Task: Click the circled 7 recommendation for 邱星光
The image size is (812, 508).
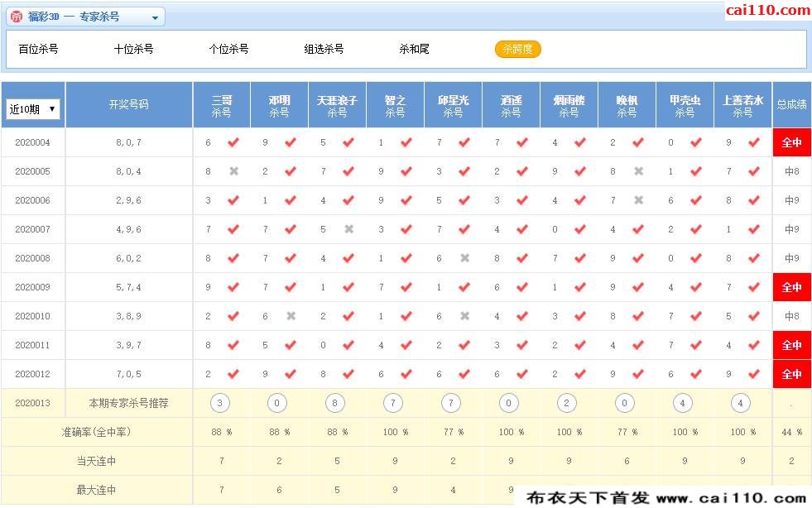Action: pos(451,403)
